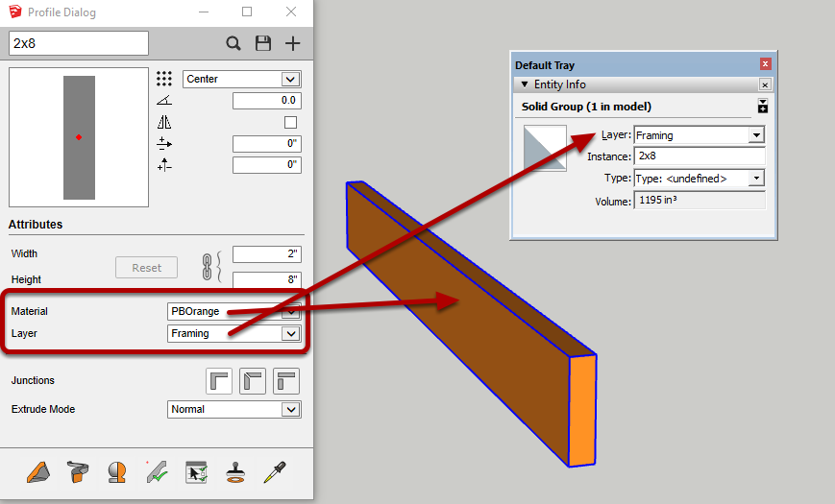835x504 pixels.
Task: Click the Junctions label
Action: (33, 380)
